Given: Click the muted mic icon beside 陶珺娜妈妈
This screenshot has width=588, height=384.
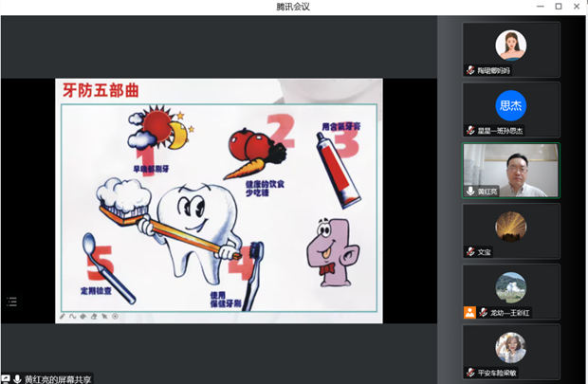Looking at the screenshot, I should click(469, 70).
